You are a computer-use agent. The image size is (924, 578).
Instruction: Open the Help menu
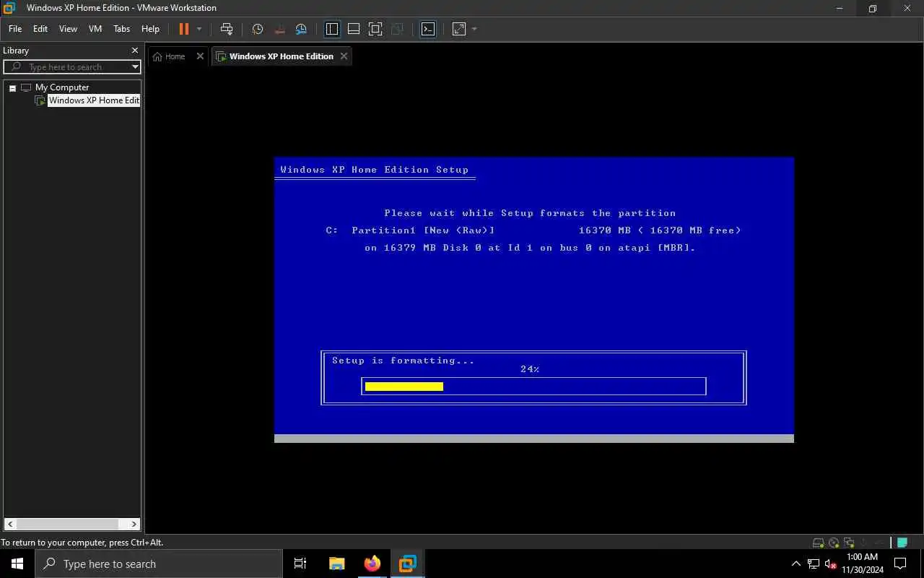point(150,29)
